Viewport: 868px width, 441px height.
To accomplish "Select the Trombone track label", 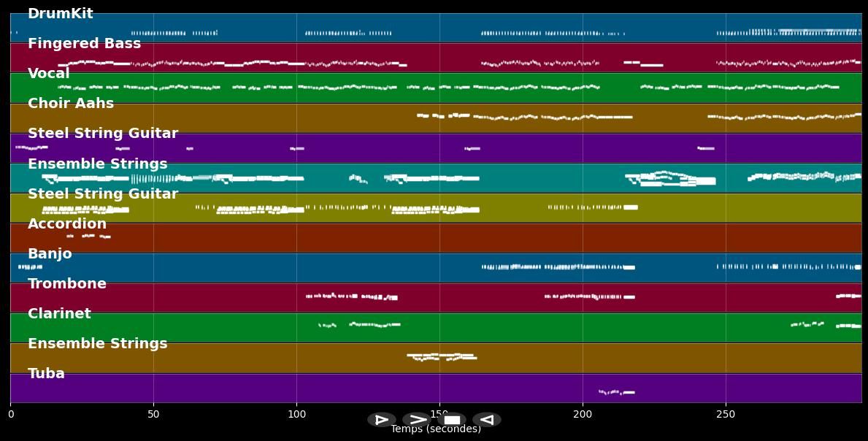I will [x=68, y=283].
